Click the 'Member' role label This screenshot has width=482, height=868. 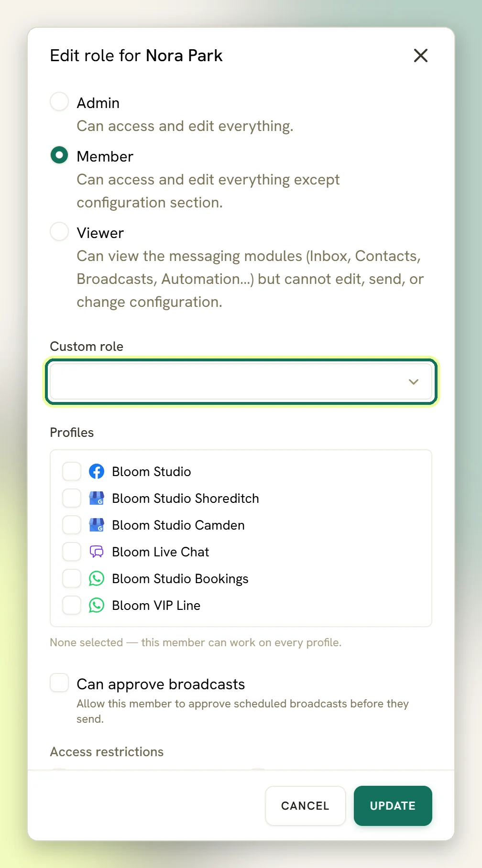[x=105, y=156]
